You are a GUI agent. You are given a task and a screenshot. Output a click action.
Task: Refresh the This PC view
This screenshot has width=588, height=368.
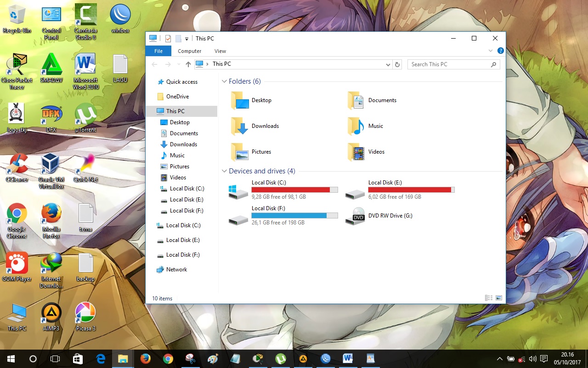click(397, 64)
